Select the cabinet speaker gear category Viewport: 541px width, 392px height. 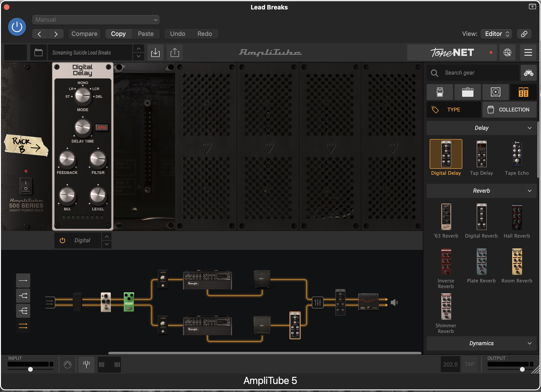(495, 92)
